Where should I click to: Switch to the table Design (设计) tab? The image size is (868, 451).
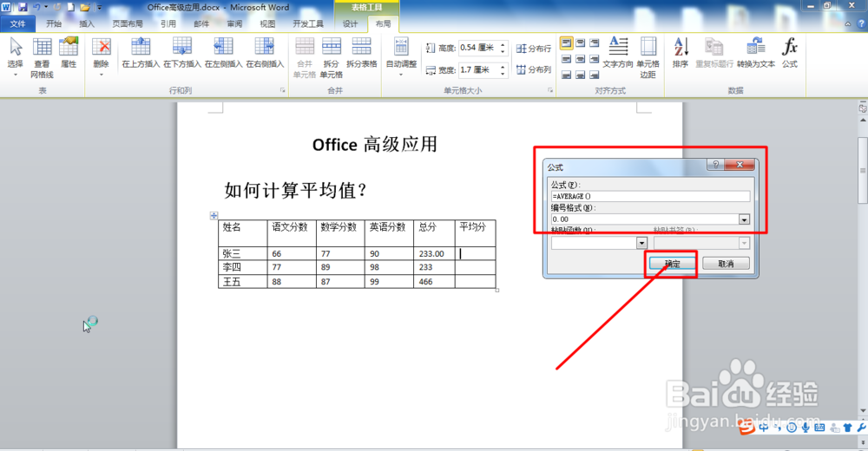(351, 23)
